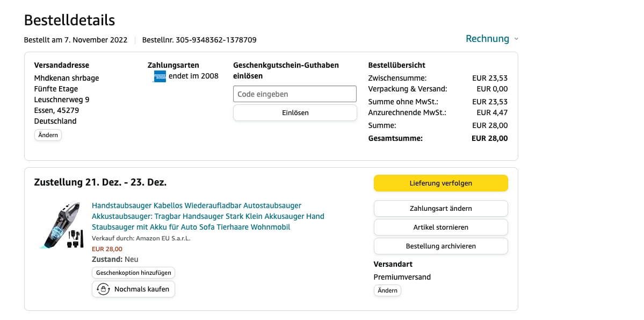This screenshot has height=320, width=644.
Task: Click the Bestelldetails page heading
Action: pos(69,20)
